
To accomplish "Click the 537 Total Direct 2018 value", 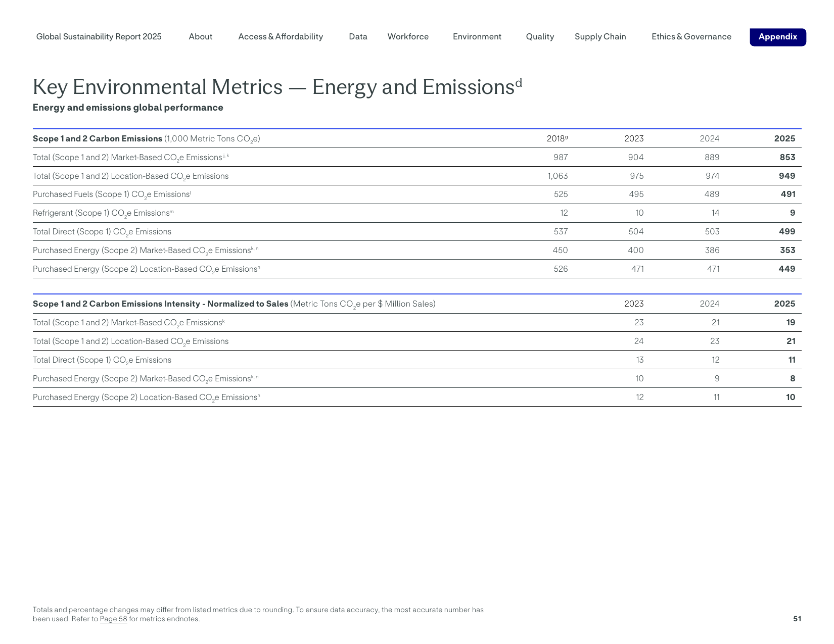I will click(561, 232).
